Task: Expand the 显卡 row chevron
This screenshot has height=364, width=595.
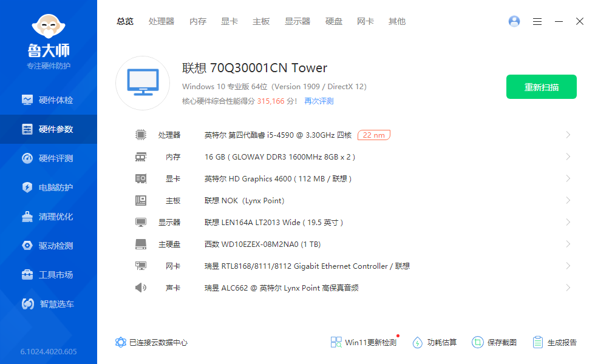Action: (x=568, y=178)
